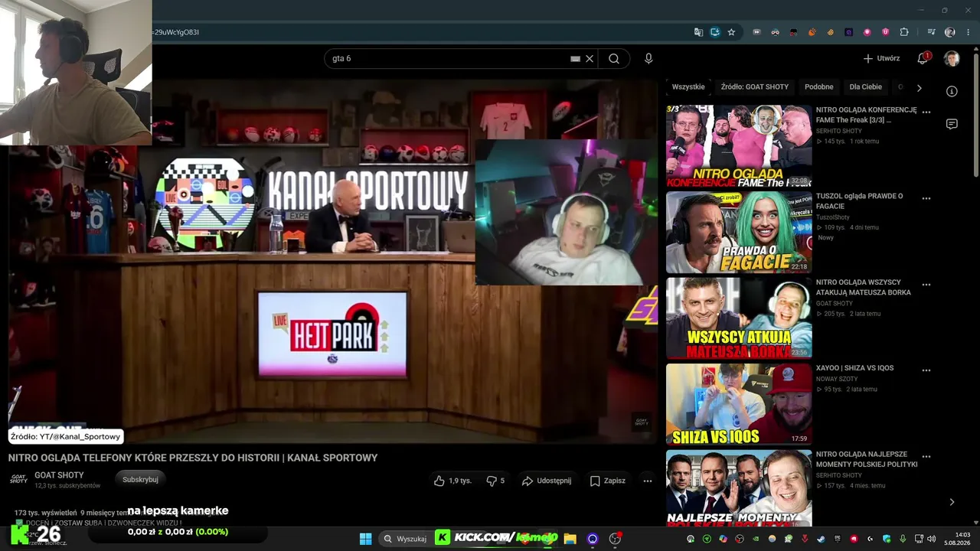The width and height of the screenshot is (980, 551).
Task: Click 'NOWAY SZOTY' channel under XAYOO video
Action: pos(836,379)
